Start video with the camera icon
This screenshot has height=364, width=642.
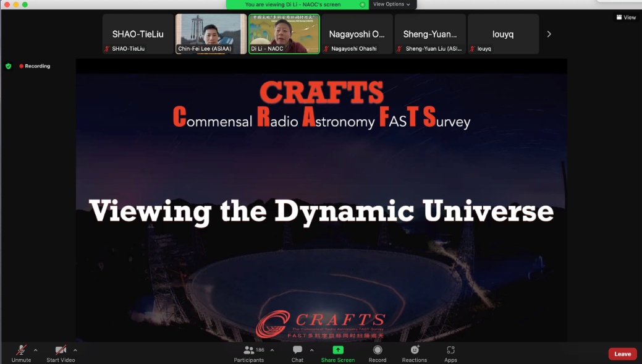(x=61, y=353)
